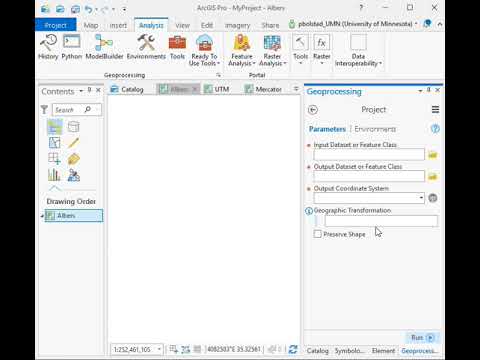Screen dimensions: 480x360
Task: List layers by selection
Action: click(x=55, y=143)
